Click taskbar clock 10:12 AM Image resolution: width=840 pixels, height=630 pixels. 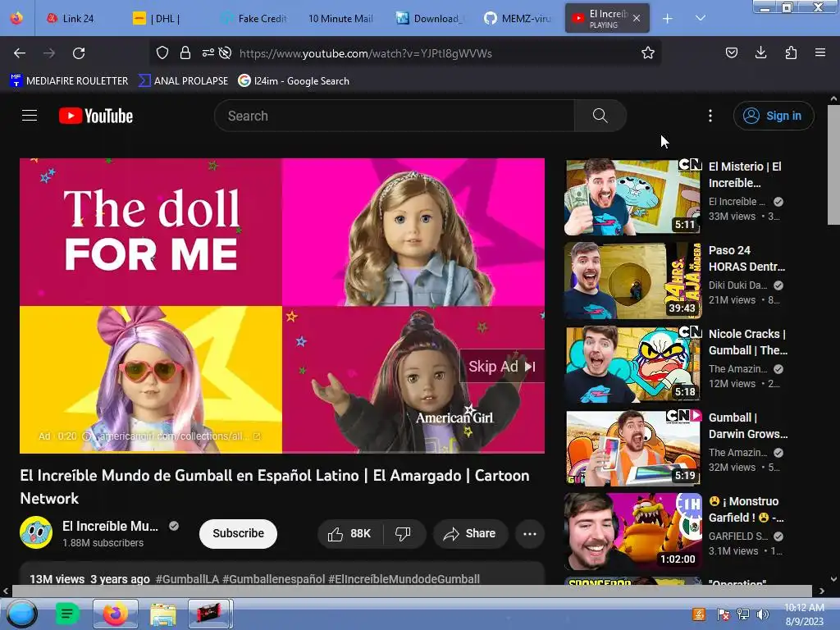pos(804,614)
